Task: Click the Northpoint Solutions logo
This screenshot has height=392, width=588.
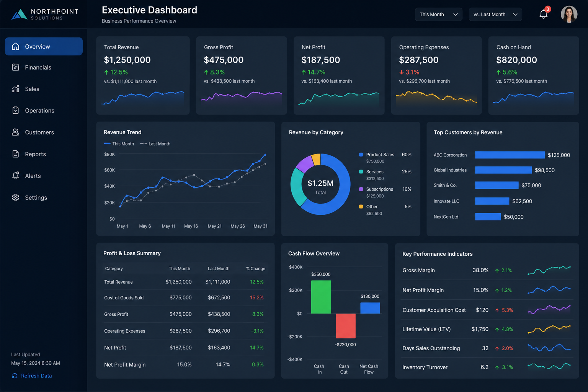Action: pyautogui.click(x=45, y=14)
